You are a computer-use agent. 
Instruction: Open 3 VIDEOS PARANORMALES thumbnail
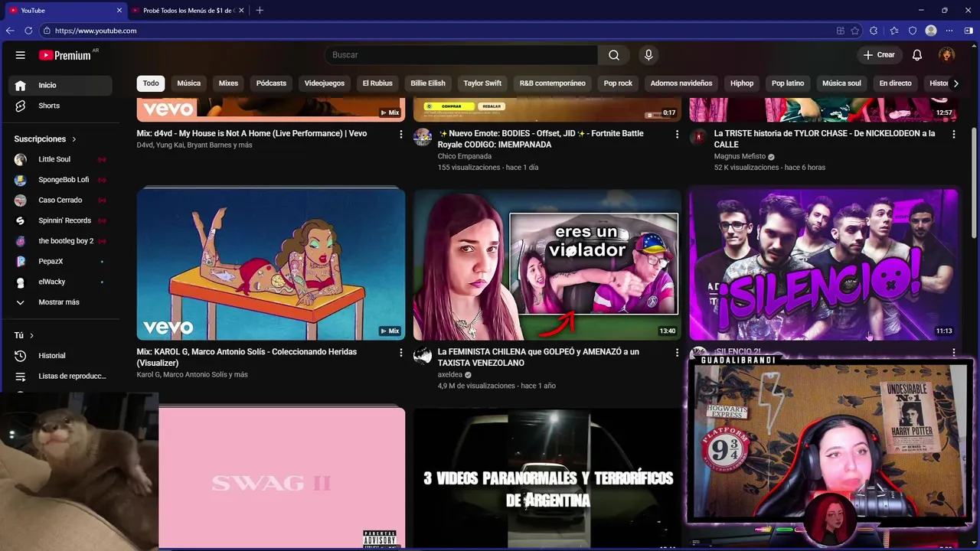coord(547,478)
